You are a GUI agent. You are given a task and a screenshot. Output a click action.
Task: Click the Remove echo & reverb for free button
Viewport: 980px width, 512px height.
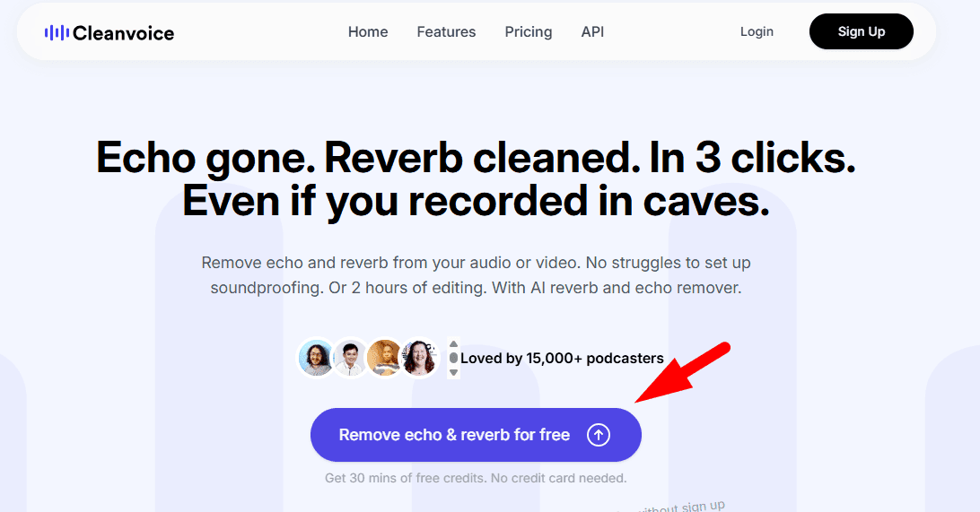pos(454,435)
